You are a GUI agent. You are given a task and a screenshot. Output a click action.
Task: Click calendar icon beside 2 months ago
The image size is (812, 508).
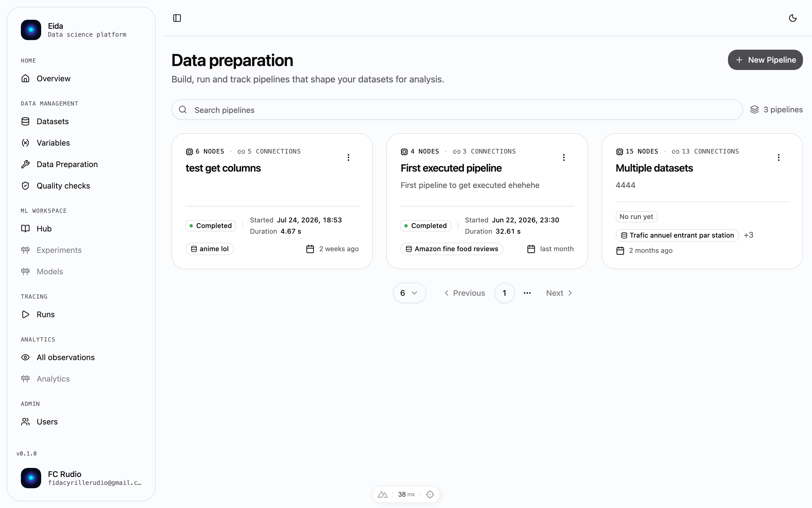pos(620,251)
